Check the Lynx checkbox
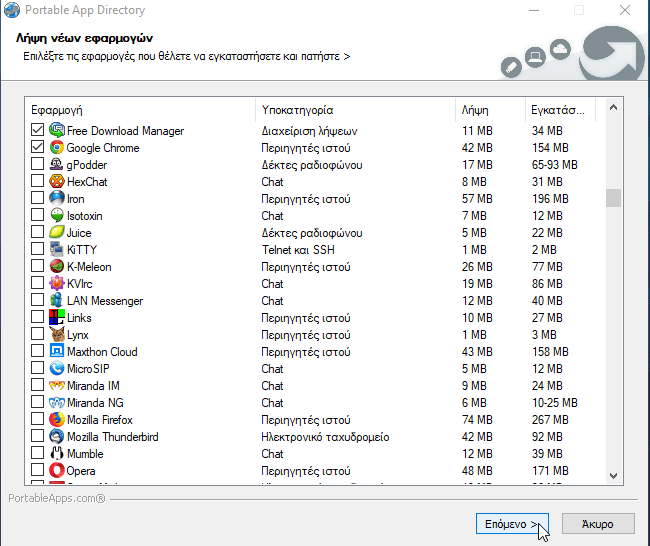 [37, 334]
